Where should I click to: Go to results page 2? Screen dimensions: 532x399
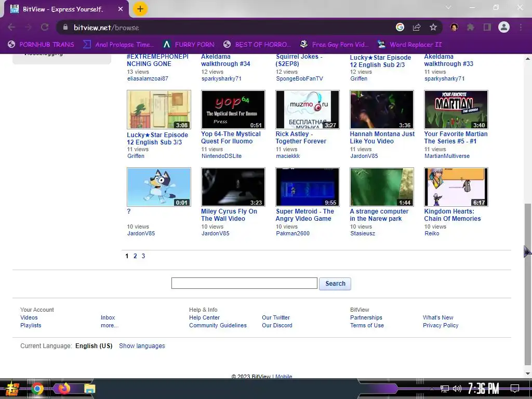[135, 256]
